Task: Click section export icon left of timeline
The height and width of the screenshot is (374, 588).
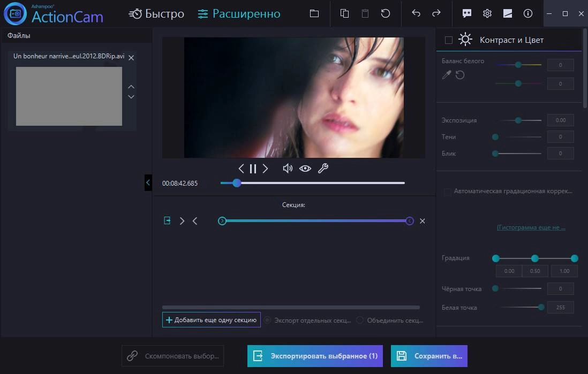Action: coord(167,221)
